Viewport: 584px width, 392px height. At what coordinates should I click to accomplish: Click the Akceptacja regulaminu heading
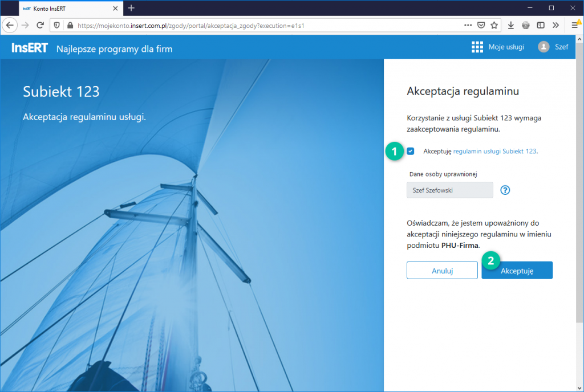[463, 92]
